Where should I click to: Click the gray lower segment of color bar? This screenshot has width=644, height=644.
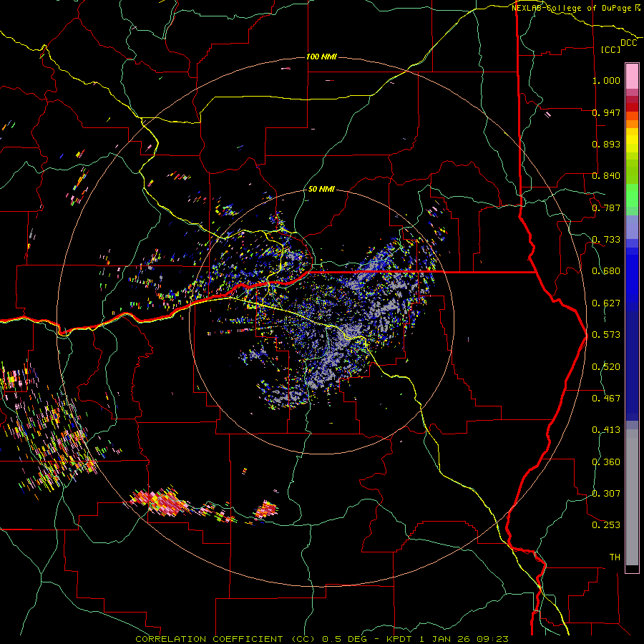click(x=632, y=497)
